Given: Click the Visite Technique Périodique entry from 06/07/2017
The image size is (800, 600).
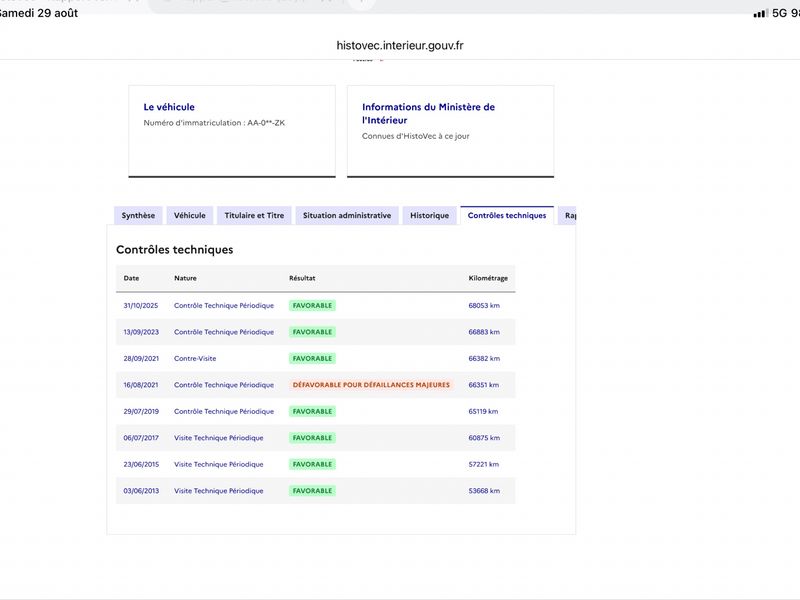Looking at the screenshot, I should point(219,438).
